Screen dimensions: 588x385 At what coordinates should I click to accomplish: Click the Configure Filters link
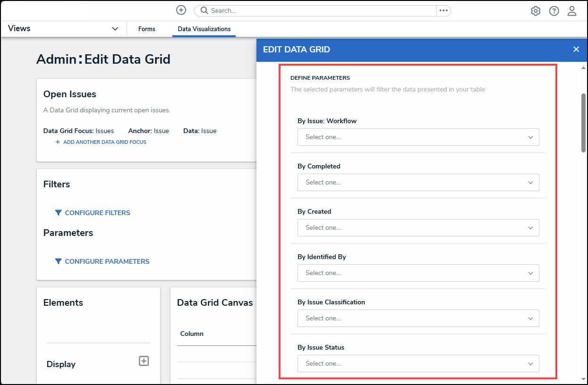(x=97, y=213)
